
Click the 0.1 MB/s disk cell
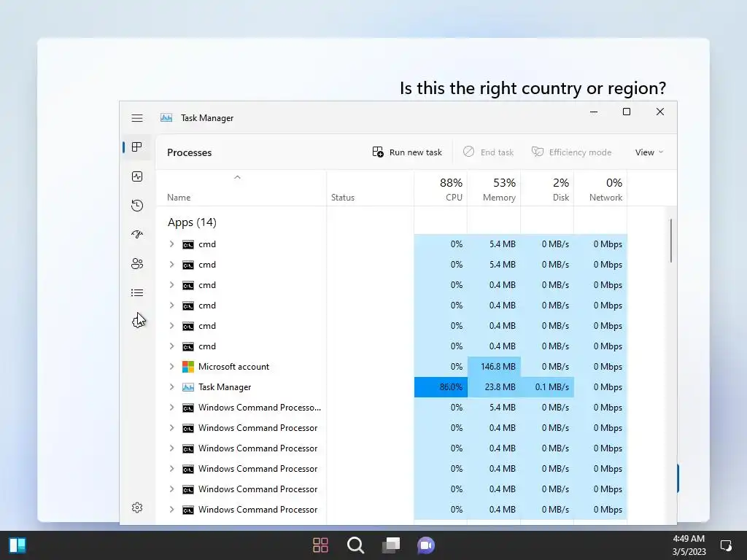(x=547, y=387)
